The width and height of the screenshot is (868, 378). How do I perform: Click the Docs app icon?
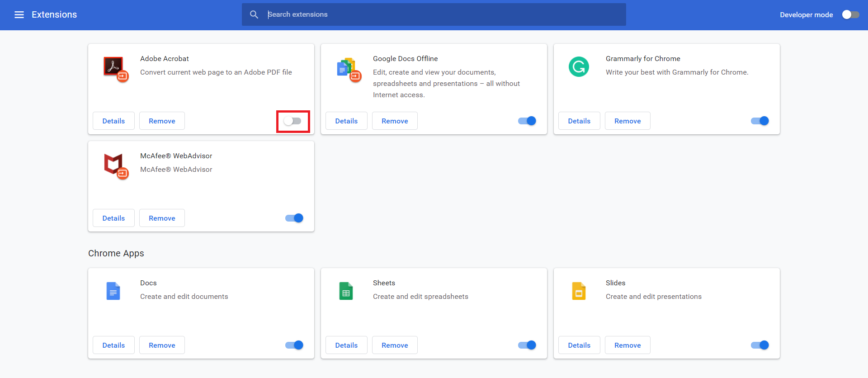113,291
